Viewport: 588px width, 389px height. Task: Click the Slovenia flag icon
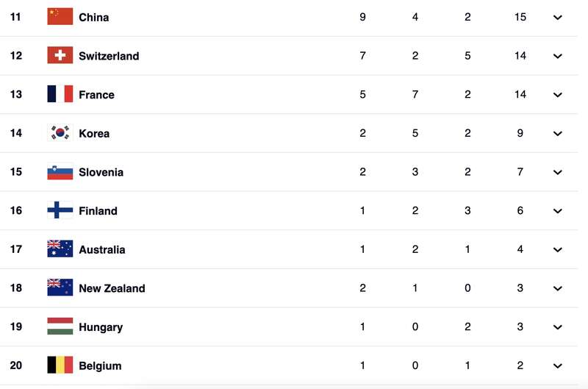60,172
